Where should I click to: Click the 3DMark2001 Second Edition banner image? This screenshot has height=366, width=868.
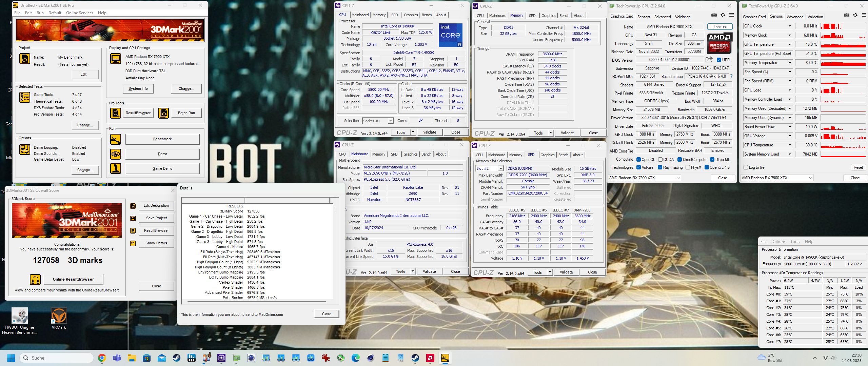pos(110,30)
